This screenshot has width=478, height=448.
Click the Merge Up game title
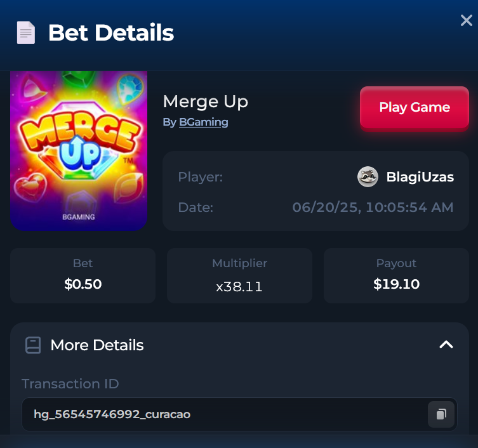coord(206,102)
